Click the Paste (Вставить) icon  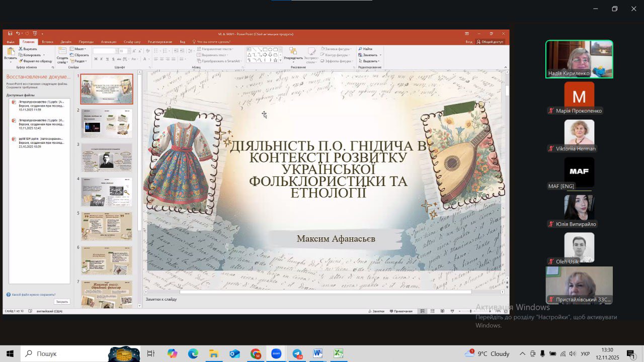tap(10, 51)
